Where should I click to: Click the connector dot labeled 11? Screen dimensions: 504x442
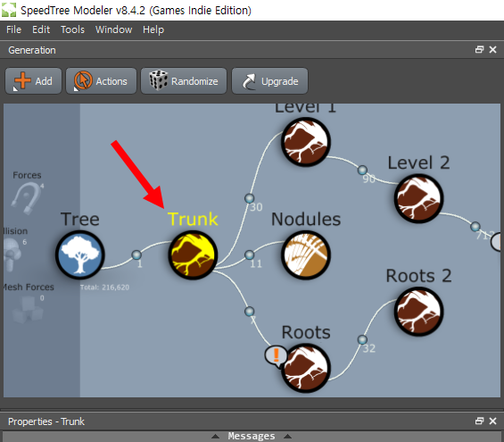250,254
